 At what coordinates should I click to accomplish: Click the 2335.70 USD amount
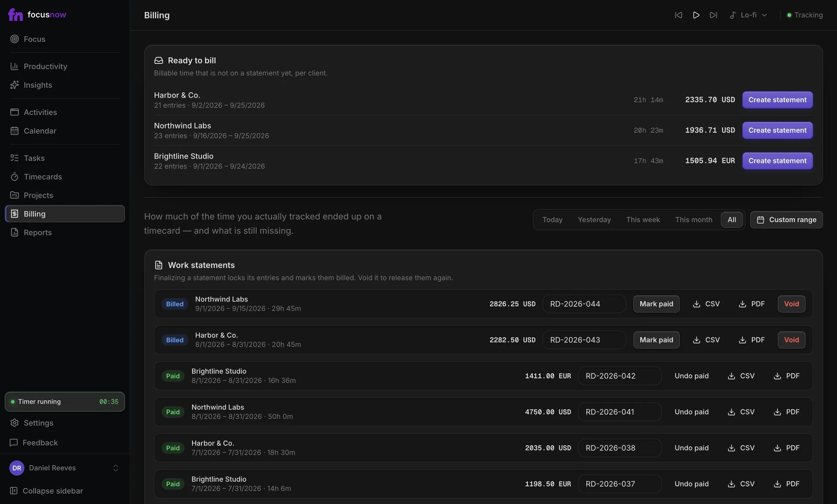[x=710, y=100]
